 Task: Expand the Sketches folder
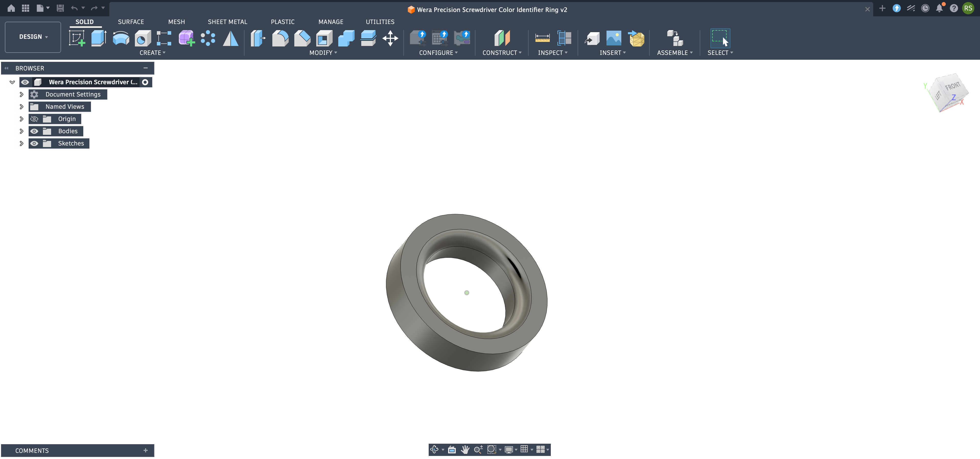click(x=21, y=143)
